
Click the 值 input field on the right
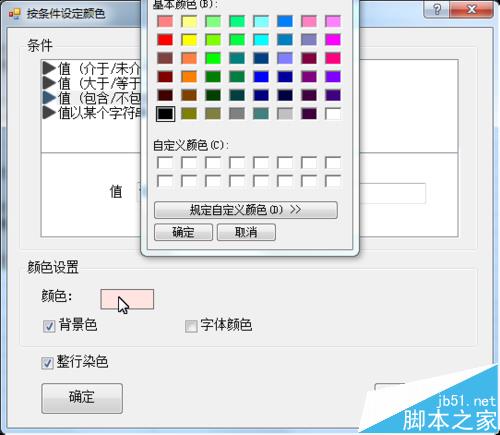tap(392, 193)
